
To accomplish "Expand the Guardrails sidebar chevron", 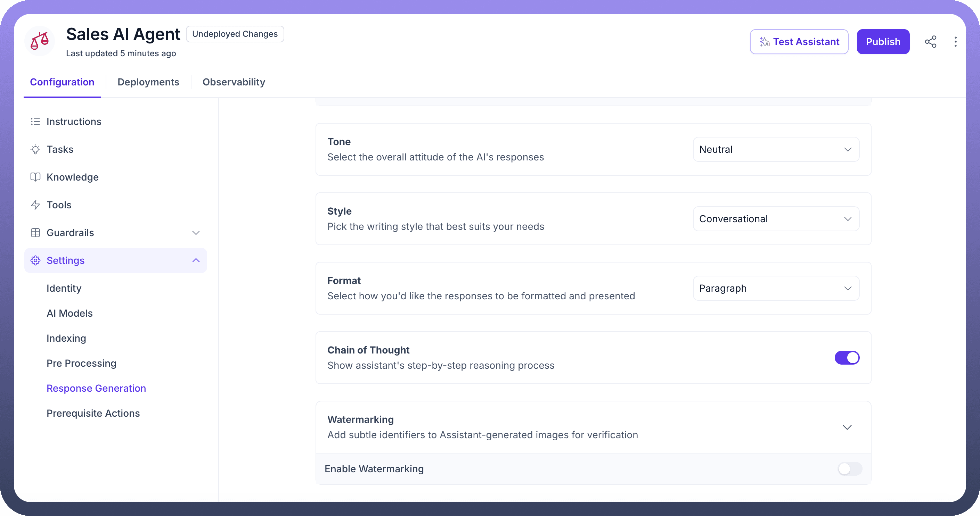I will [196, 233].
